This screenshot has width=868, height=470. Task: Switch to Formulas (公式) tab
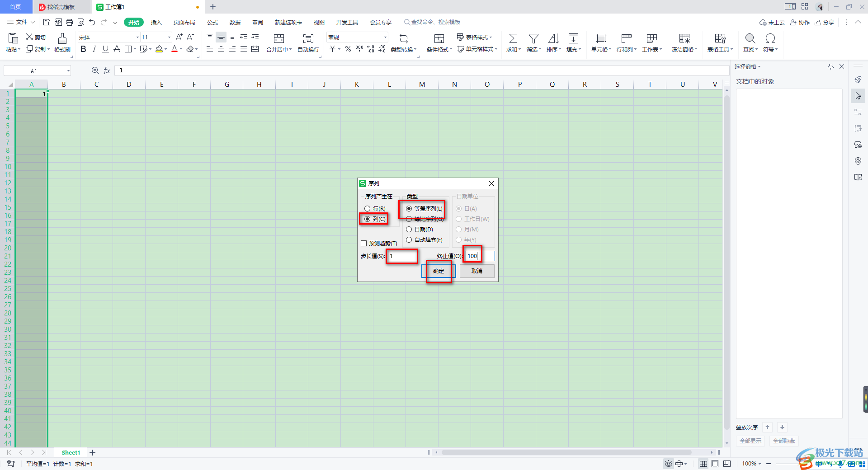tap(212, 22)
